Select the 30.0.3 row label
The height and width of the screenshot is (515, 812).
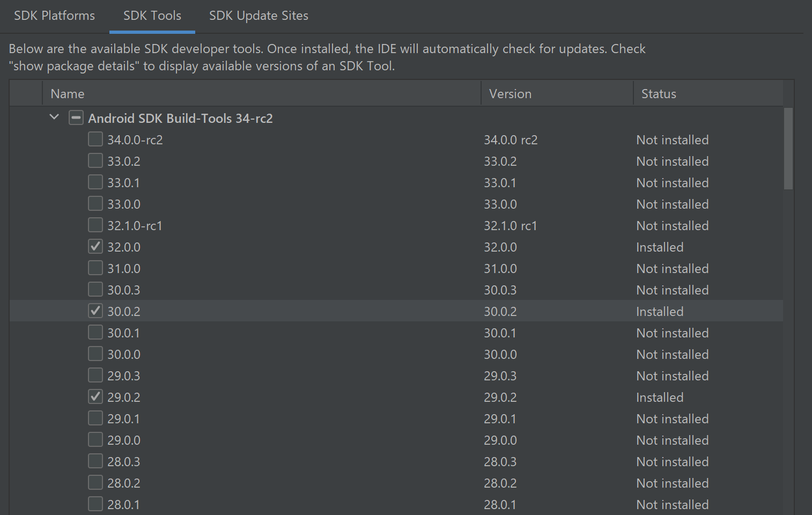pyautogui.click(x=124, y=290)
